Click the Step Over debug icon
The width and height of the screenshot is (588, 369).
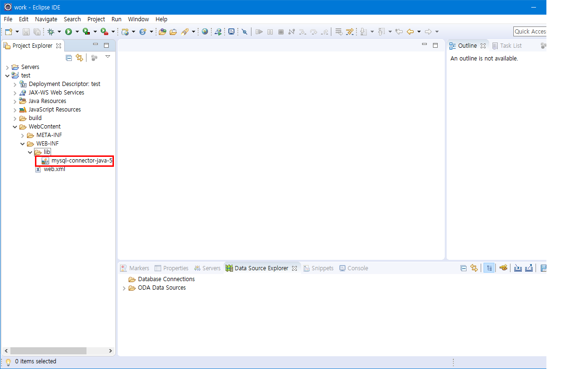[313, 32]
